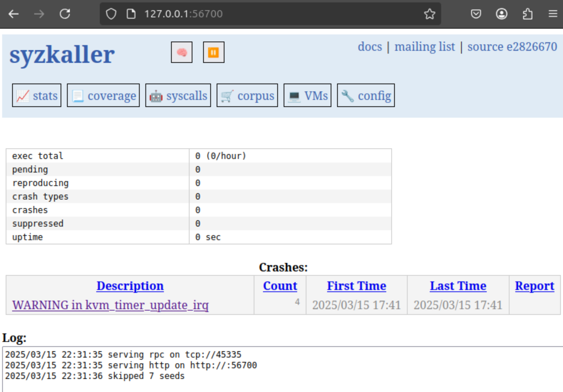Open the corpus page
This screenshot has height=392, width=563.
click(247, 95)
